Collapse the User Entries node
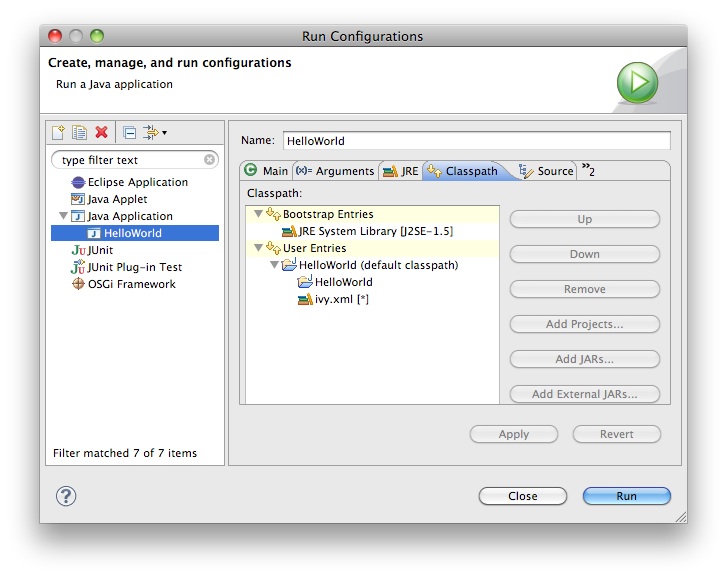This screenshot has width=727, height=578. pyautogui.click(x=258, y=248)
